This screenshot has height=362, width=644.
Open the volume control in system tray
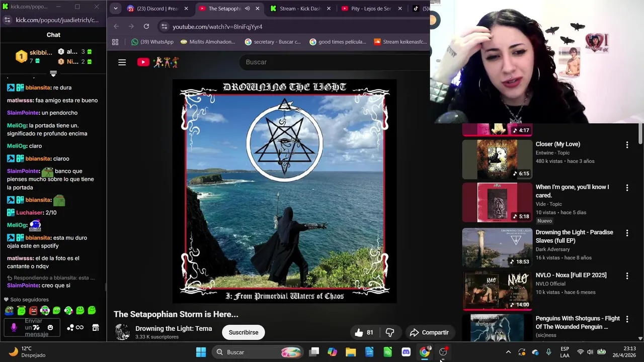[x=590, y=352]
